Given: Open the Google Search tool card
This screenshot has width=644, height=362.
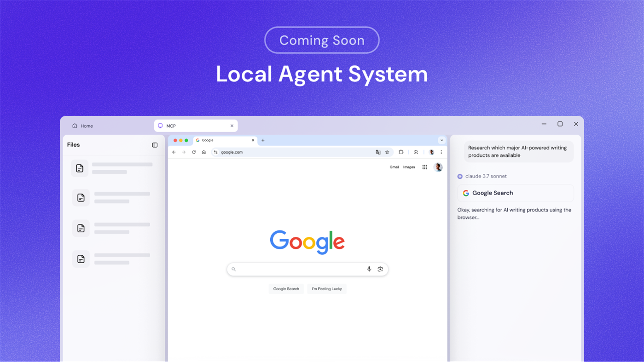Looking at the screenshot, I should coord(516,193).
